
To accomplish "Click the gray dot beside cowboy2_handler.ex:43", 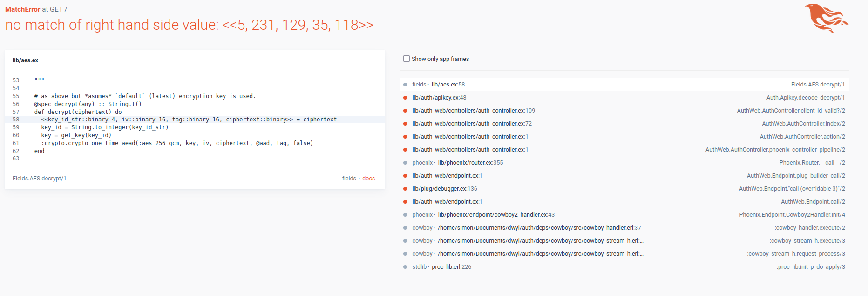I will pos(405,215).
